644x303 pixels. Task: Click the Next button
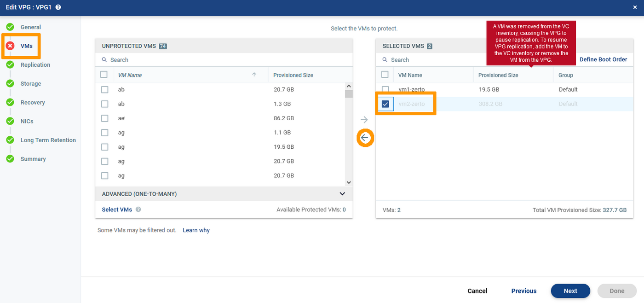pos(570,291)
